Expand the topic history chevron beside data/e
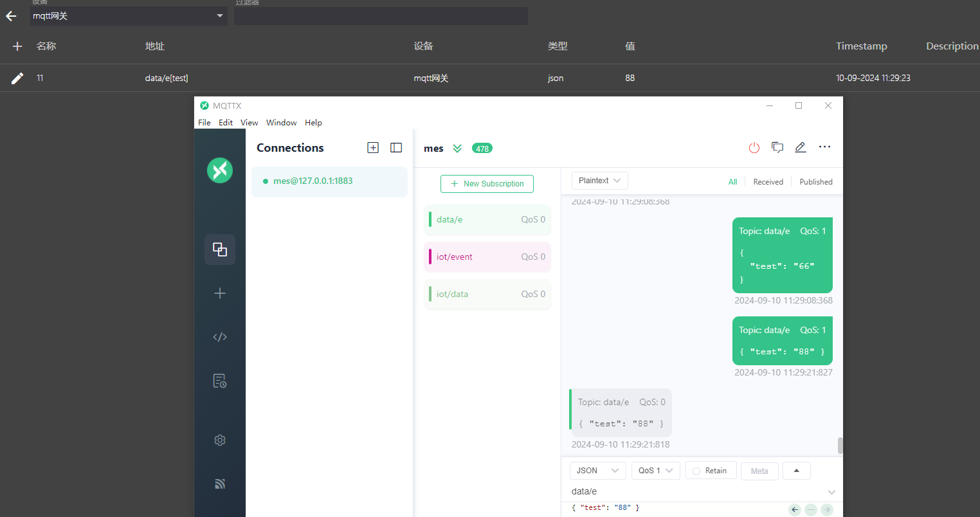The width and height of the screenshot is (980, 517). tap(831, 492)
